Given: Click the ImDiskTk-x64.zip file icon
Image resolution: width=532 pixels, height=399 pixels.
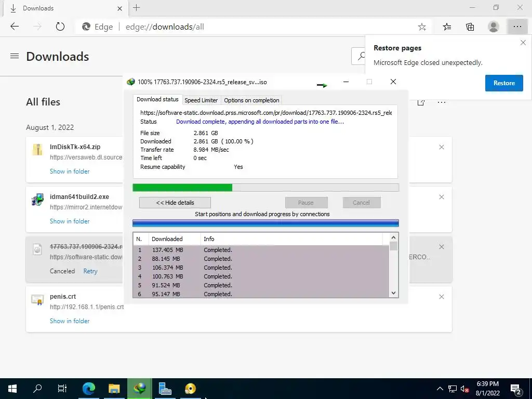Looking at the screenshot, I should pyautogui.click(x=37, y=149).
